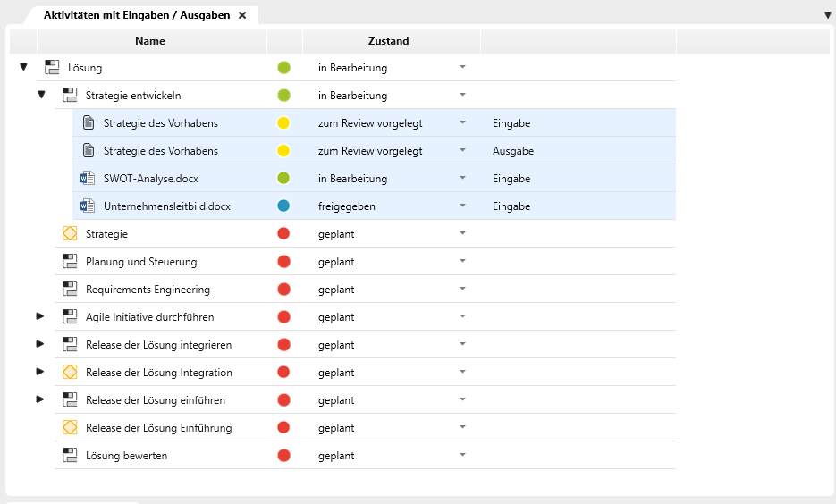The image size is (836, 504).
Task: Click the activity icon beside Lösung bewerten
Action: 70,456
